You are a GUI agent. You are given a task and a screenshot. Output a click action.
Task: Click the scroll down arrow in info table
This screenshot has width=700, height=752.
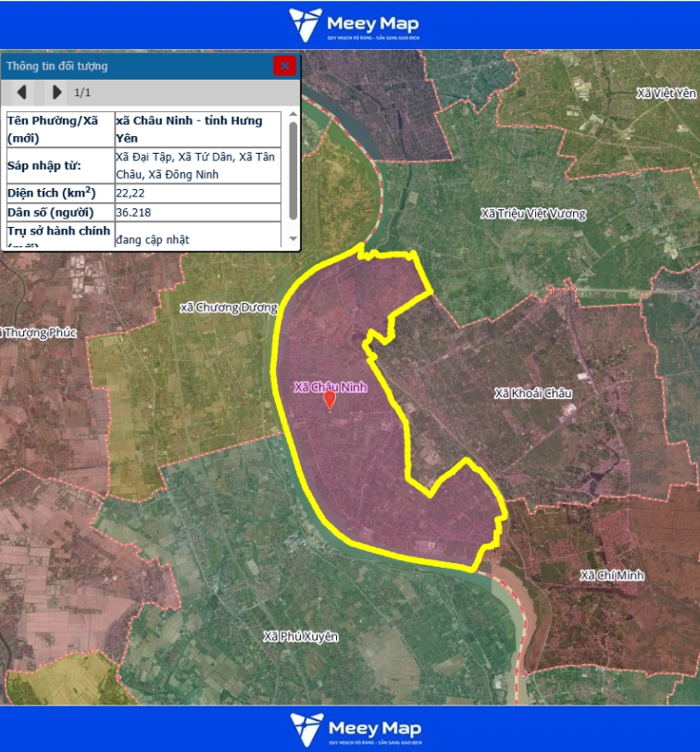click(x=293, y=243)
